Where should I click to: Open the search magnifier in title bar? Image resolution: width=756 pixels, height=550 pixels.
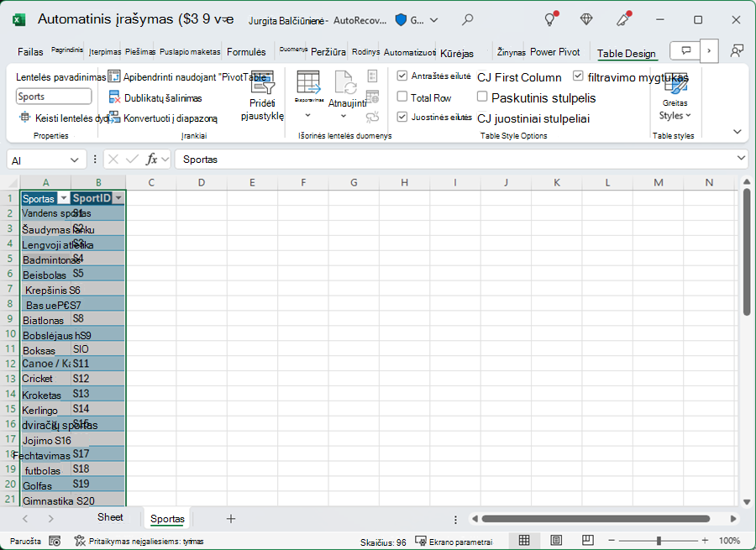[x=467, y=20]
